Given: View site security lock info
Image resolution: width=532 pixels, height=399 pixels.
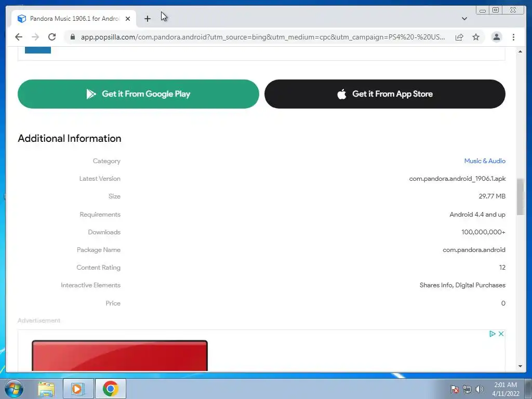Looking at the screenshot, I should point(73,37).
